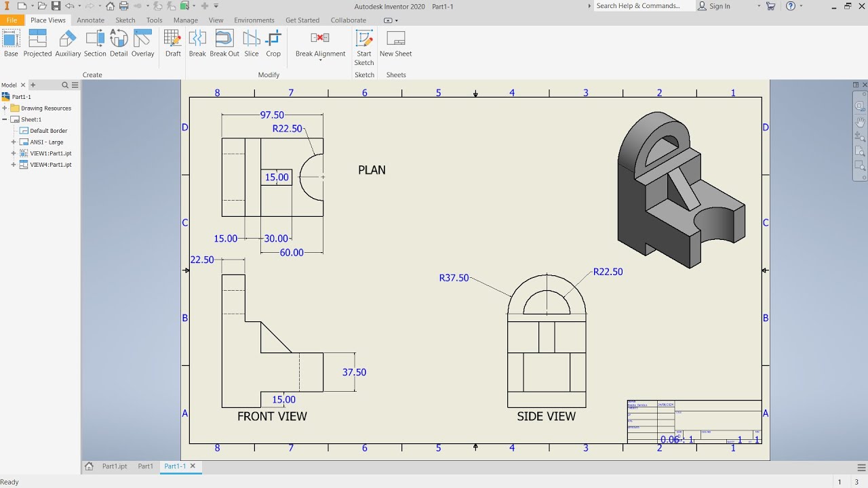
Task: Open the document tabs list menu
Action: point(862,467)
